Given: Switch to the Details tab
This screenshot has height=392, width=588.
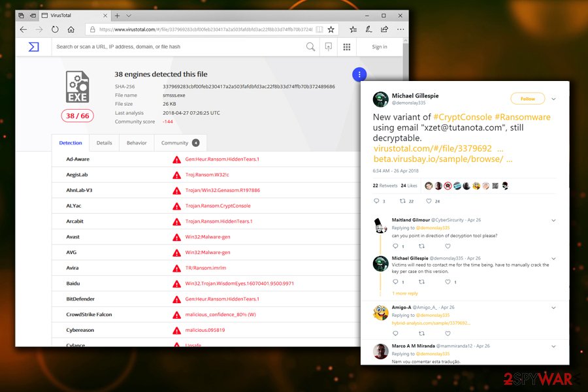Looking at the screenshot, I should (105, 143).
